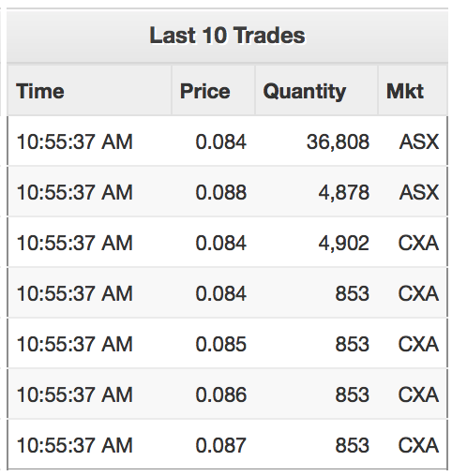Click the price 0.088 cell

pyautogui.click(x=221, y=192)
